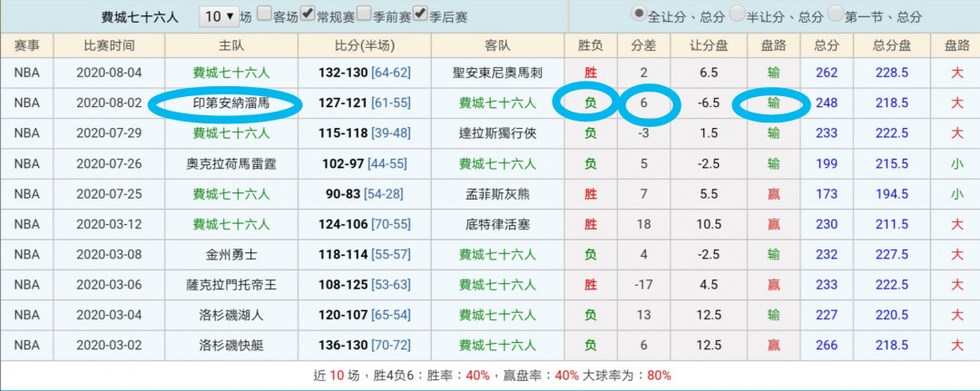The image size is (980, 391).
Task: Click the total score 266
Action: pos(827,345)
